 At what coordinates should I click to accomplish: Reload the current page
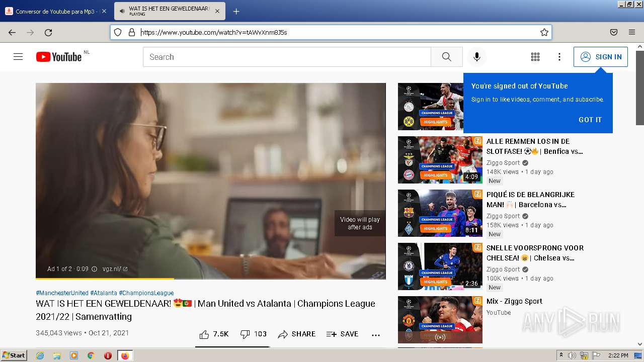tap(48, 32)
